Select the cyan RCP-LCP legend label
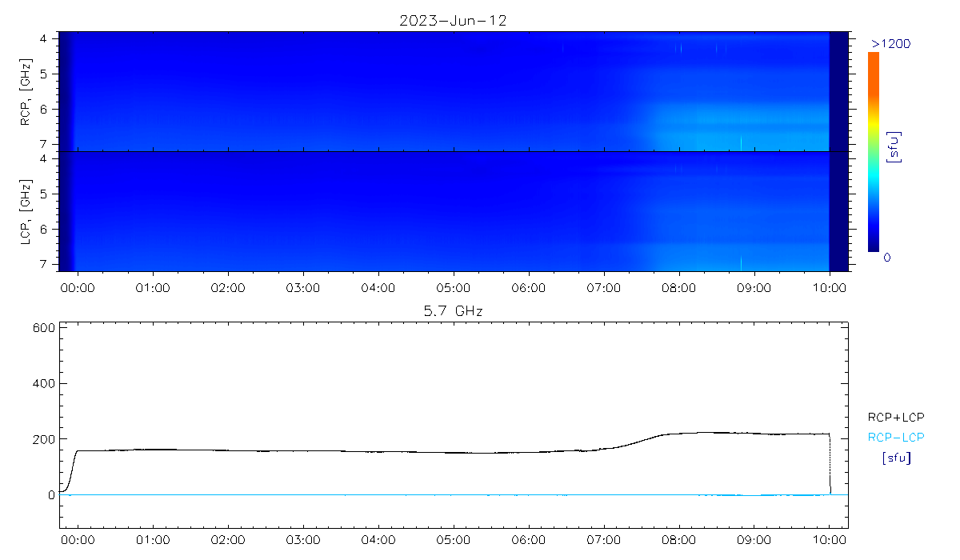The image size is (960, 560). (895, 437)
